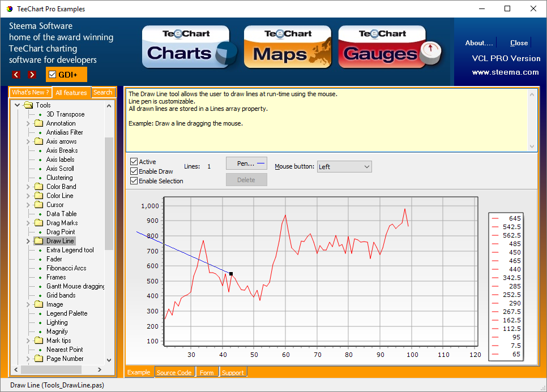Click the tree horizontal scrollbar thumb
The image size is (547, 392).
(x=52, y=369)
